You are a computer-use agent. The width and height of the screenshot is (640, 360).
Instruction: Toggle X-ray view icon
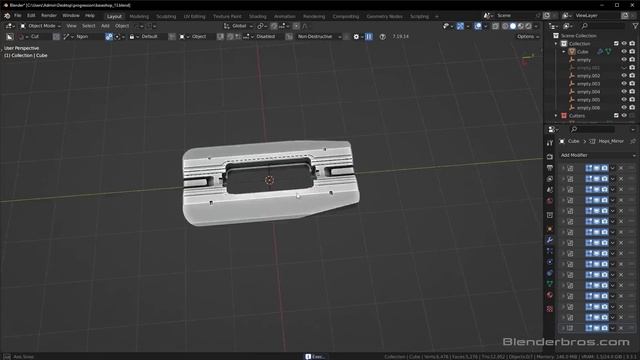click(x=495, y=26)
